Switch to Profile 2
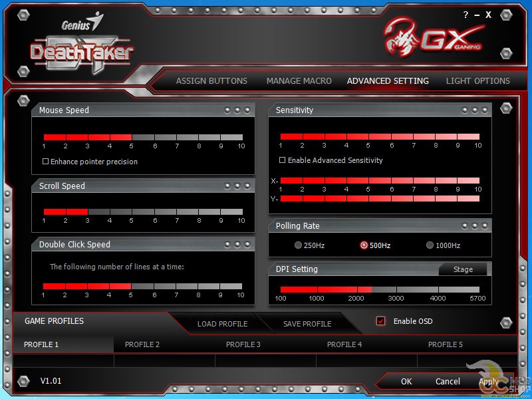The width and height of the screenshot is (532, 399). (x=164, y=344)
